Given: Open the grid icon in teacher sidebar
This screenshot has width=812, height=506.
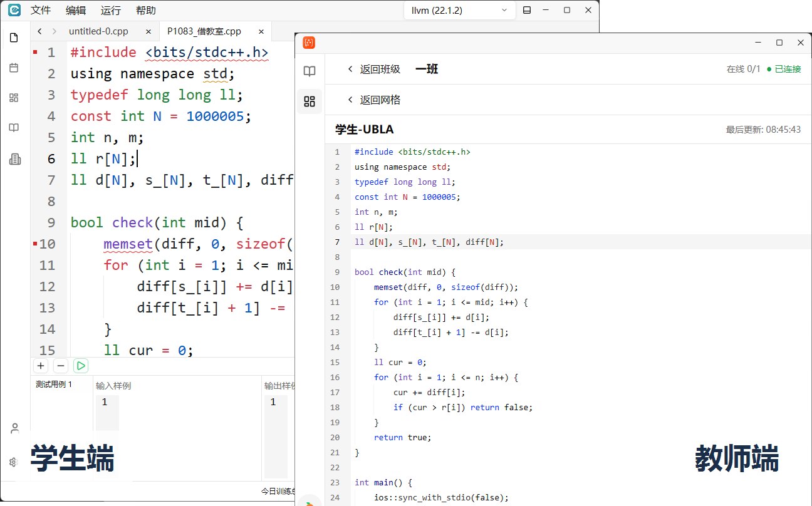Looking at the screenshot, I should tap(310, 101).
